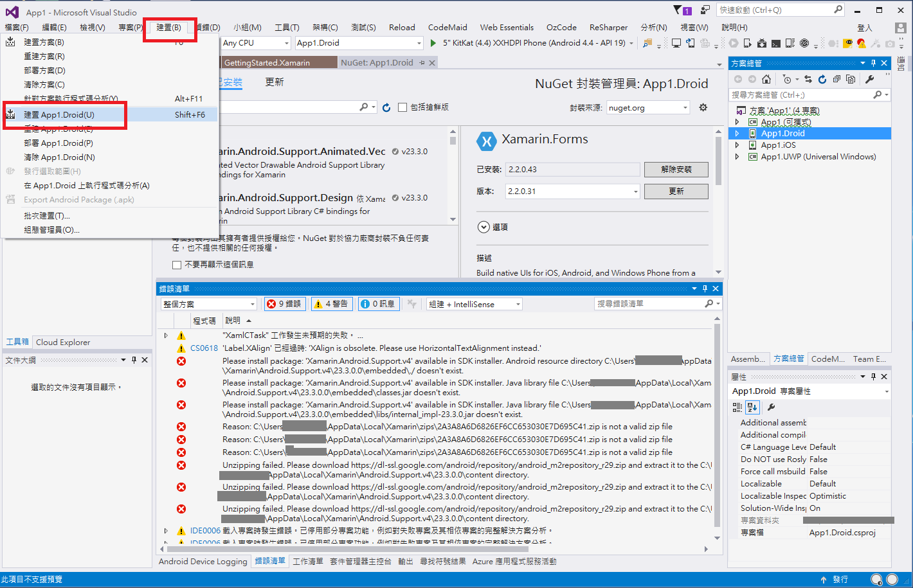The image size is (913, 588).
Task: Toggle the 9 錯誤 errors filter
Action: [284, 304]
